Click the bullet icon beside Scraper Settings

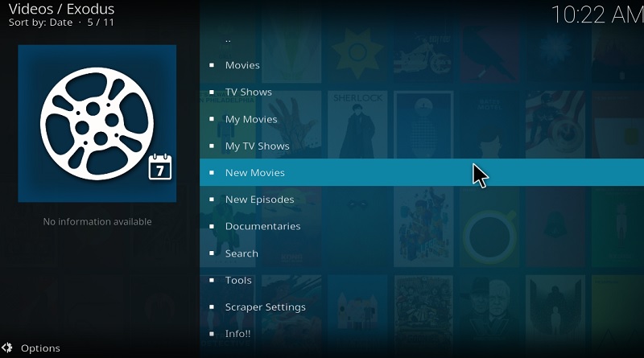point(212,307)
